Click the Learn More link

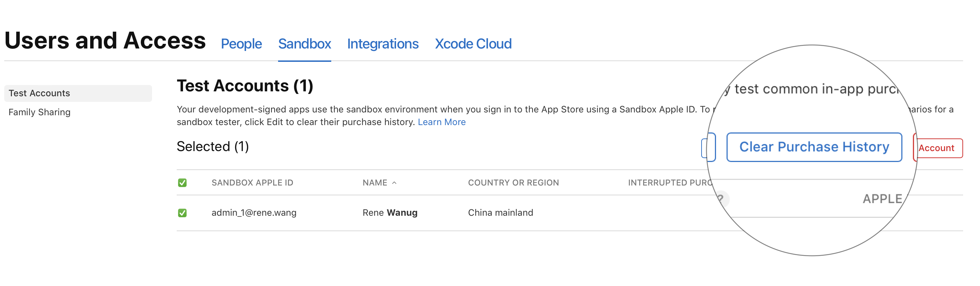(441, 122)
